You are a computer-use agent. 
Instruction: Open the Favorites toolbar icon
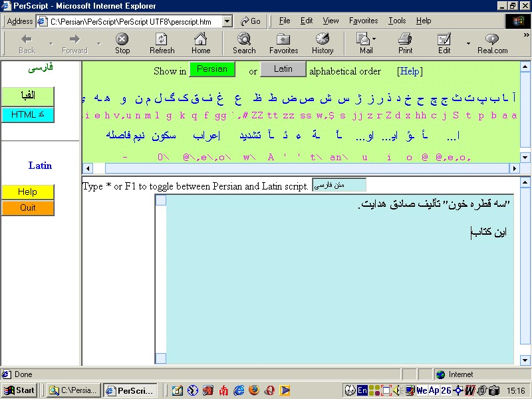pos(283,43)
